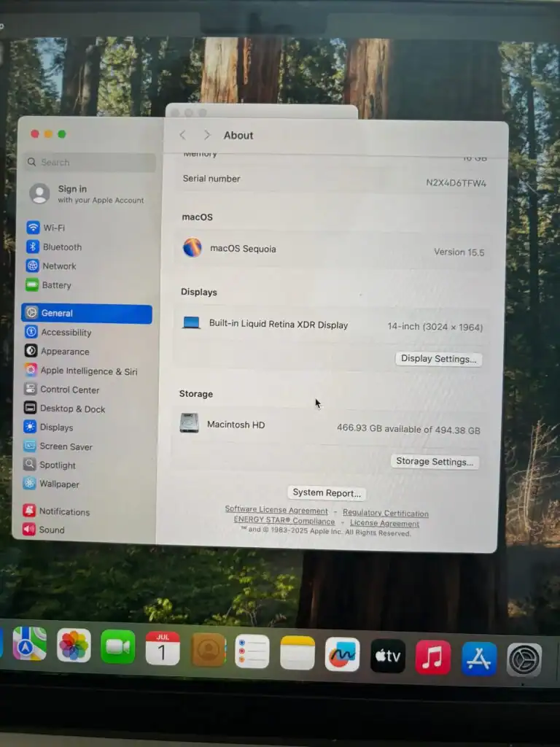Open App Store from the Dock
Image resolution: width=560 pixels, height=747 pixels.
click(479, 659)
